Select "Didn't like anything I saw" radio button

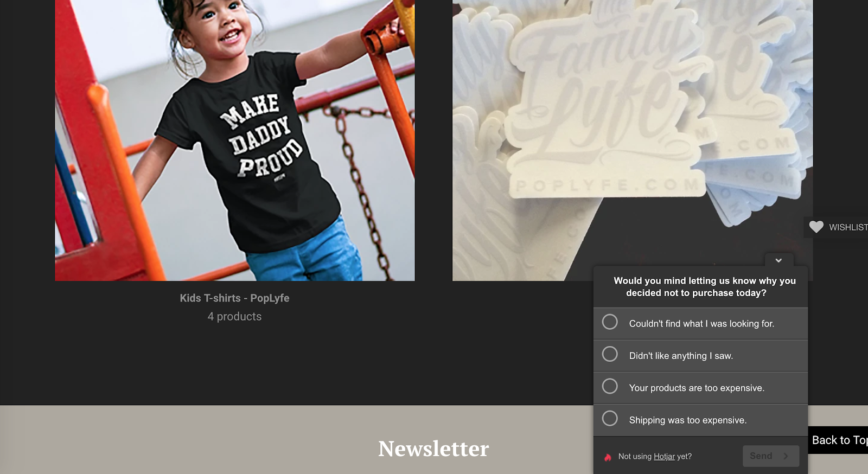click(610, 354)
